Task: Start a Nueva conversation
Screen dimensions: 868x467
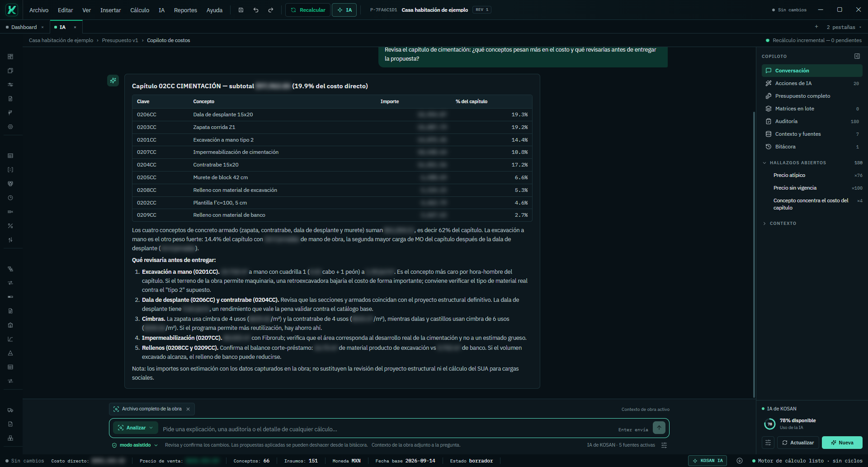Action: (x=842, y=443)
